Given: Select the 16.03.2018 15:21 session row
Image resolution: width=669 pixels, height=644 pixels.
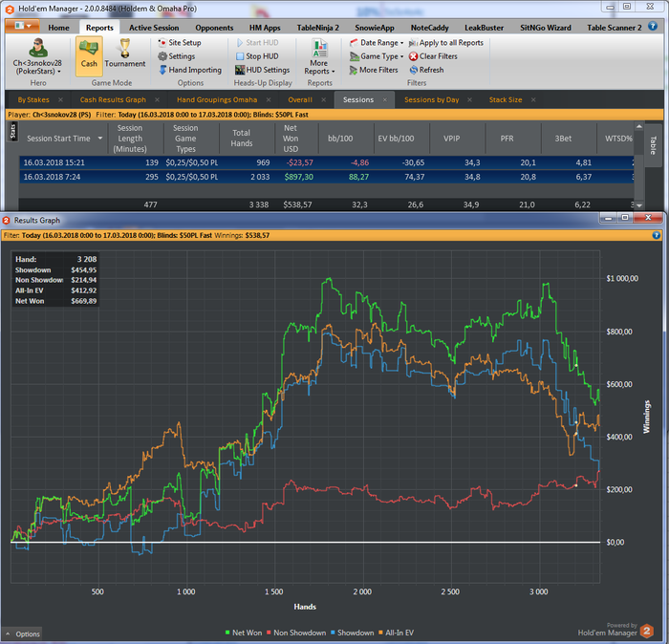Looking at the screenshot, I should pyautogui.click(x=327, y=162).
